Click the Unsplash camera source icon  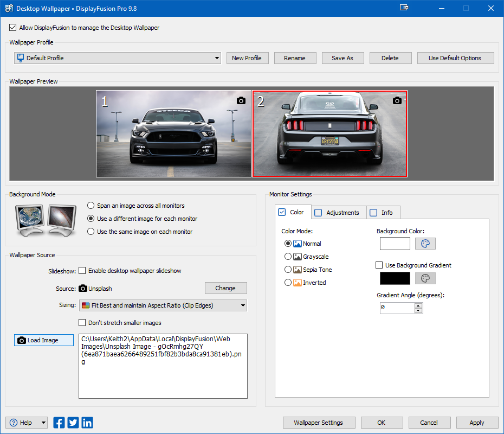(x=83, y=288)
